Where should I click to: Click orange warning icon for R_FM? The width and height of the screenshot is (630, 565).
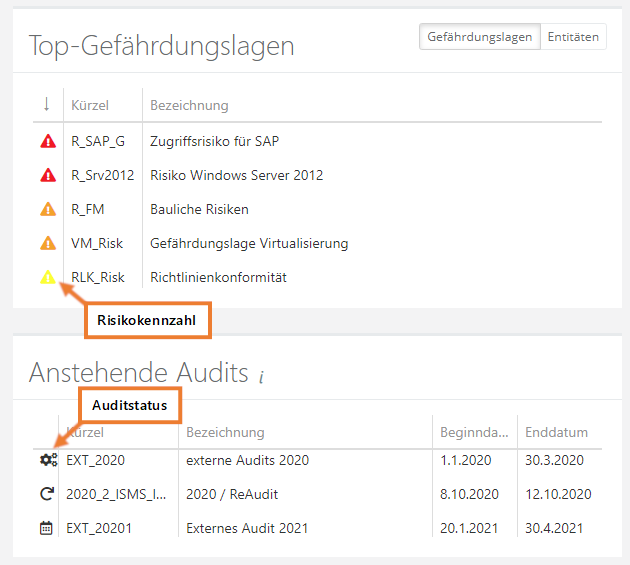[x=47, y=210]
